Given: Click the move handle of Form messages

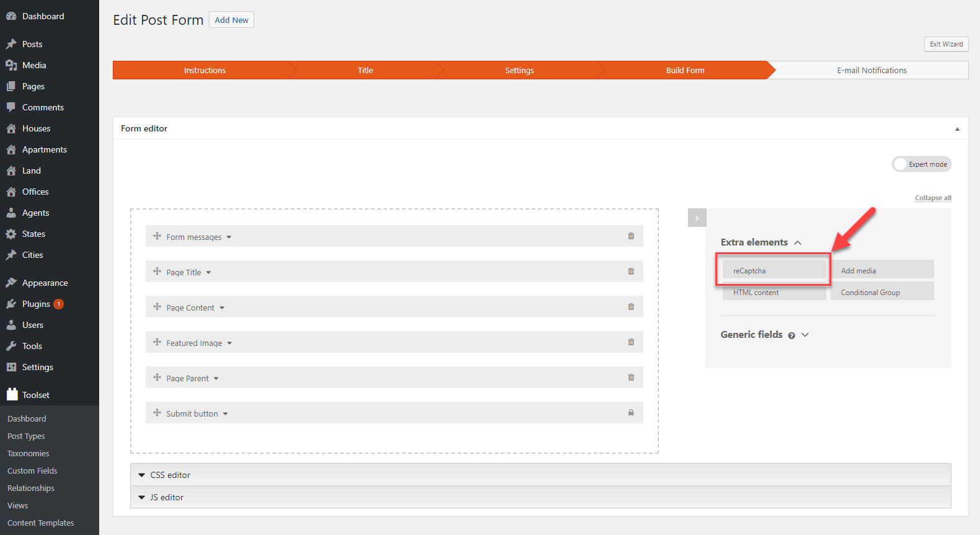Looking at the screenshot, I should [x=157, y=236].
